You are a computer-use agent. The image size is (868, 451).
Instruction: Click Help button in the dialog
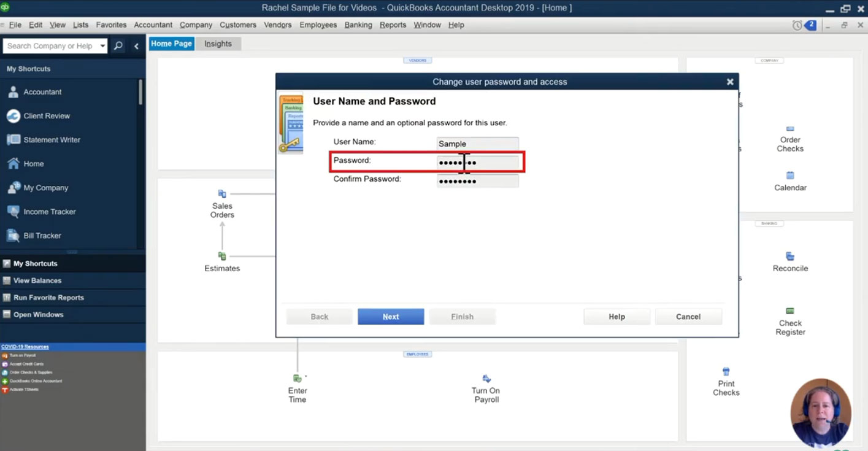coord(616,317)
